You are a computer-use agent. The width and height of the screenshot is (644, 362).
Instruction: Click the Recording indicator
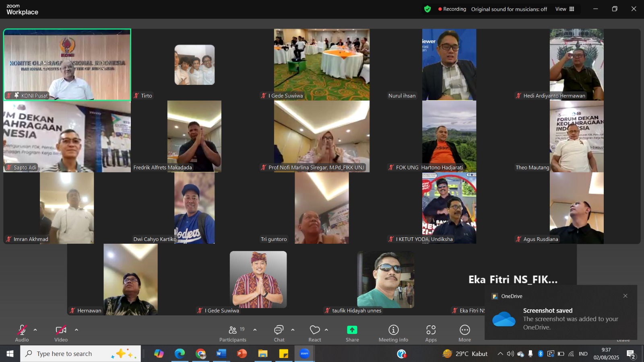click(x=452, y=9)
